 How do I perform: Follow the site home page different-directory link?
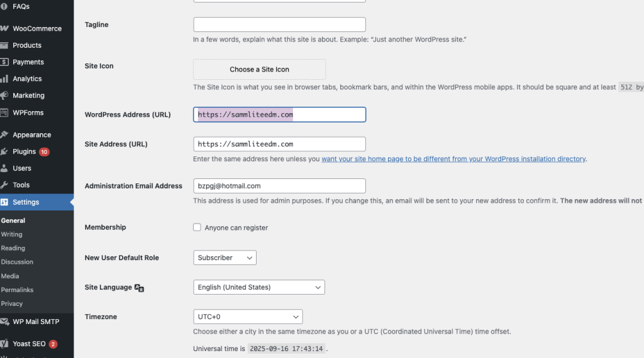coord(453,159)
